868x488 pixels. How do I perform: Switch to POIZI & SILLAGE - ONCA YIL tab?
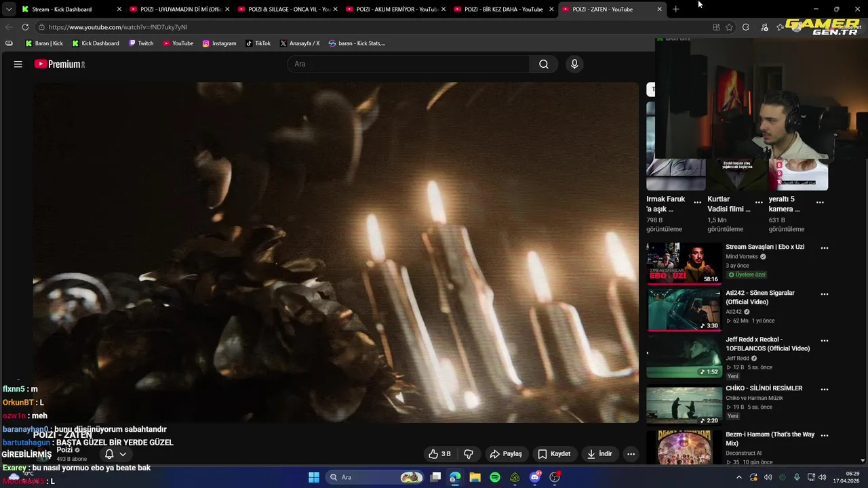(x=288, y=9)
